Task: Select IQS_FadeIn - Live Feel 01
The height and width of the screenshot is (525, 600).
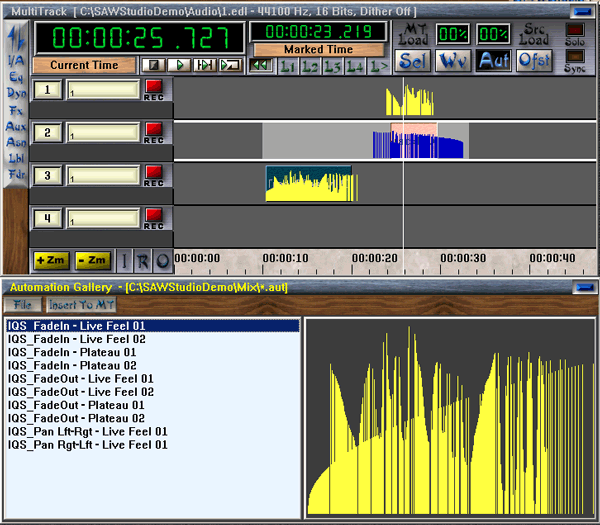Action: tap(153, 326)
